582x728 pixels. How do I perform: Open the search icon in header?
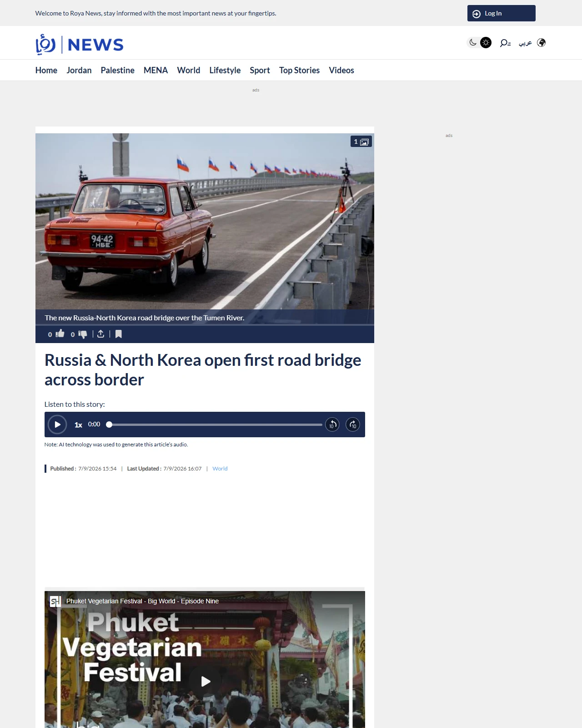505,43
